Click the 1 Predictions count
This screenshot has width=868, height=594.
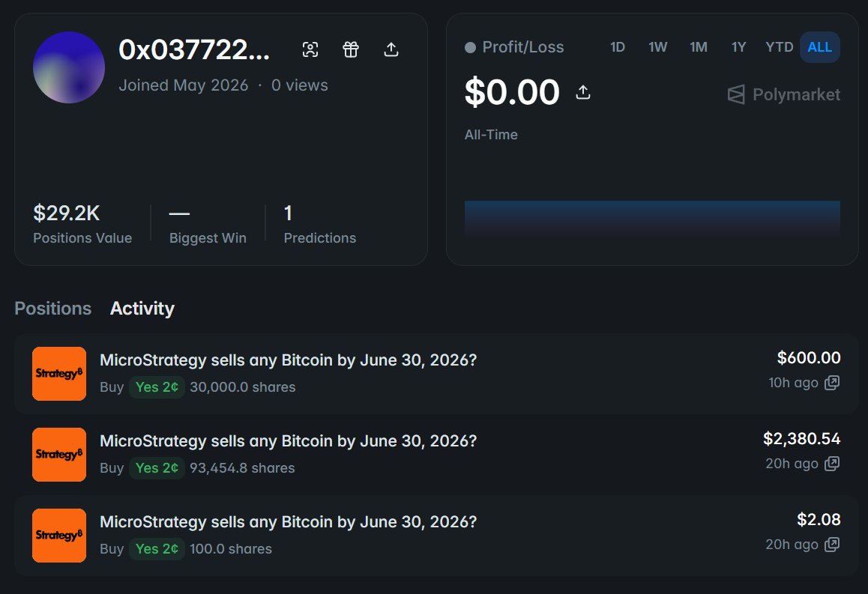point(288,213)
